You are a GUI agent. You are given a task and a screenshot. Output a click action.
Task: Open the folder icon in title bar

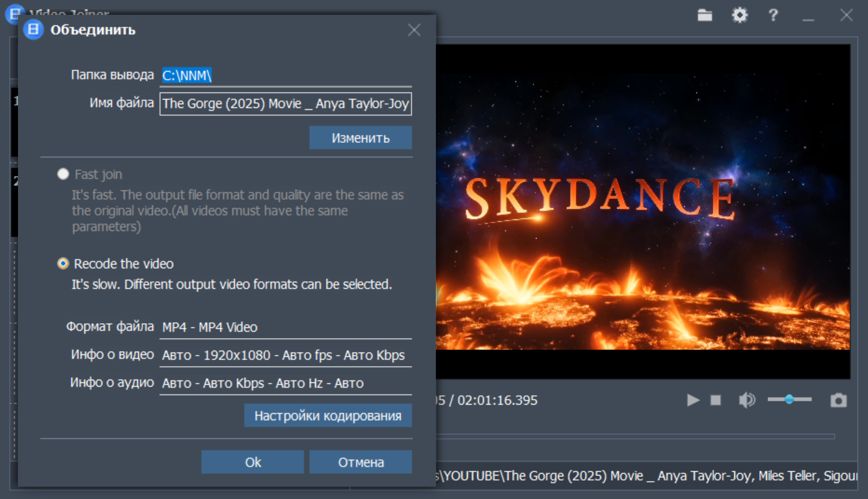click(705, 16)
